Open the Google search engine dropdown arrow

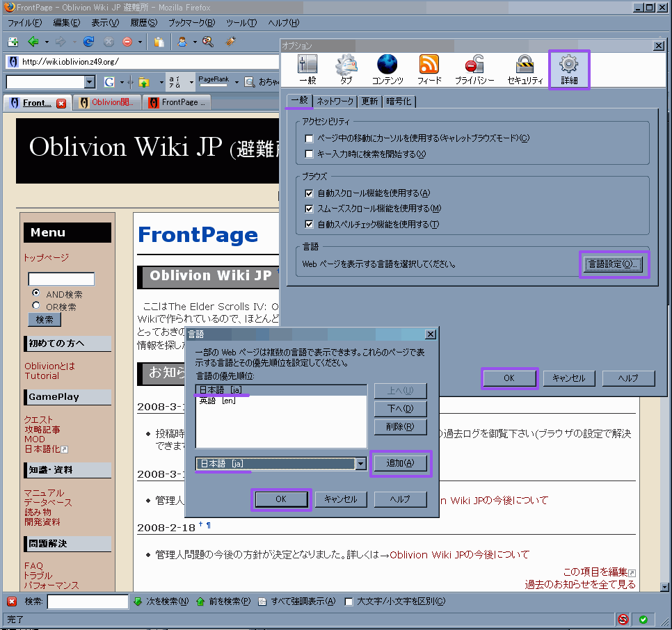(x=122, y=82)
